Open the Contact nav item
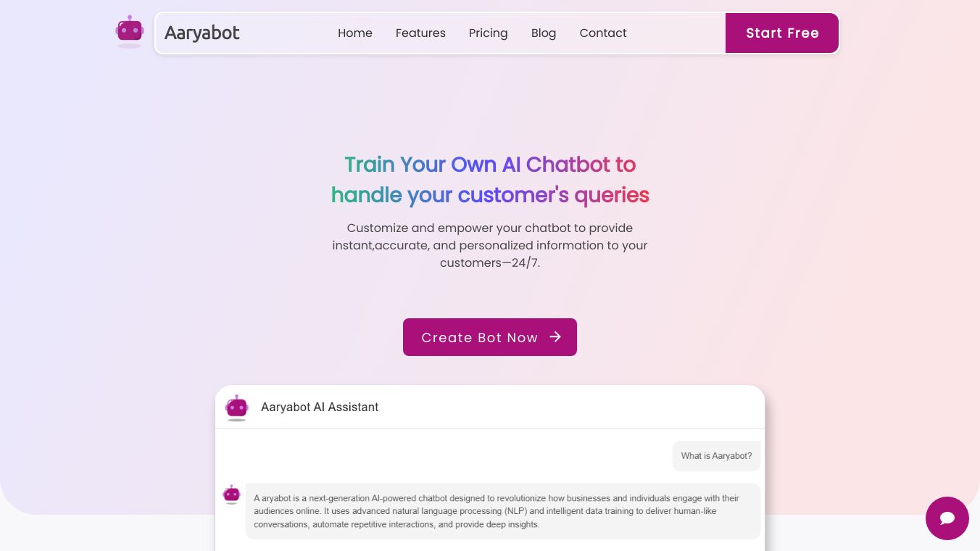Viewport: 980px width, 551px height. click(603, 33)
